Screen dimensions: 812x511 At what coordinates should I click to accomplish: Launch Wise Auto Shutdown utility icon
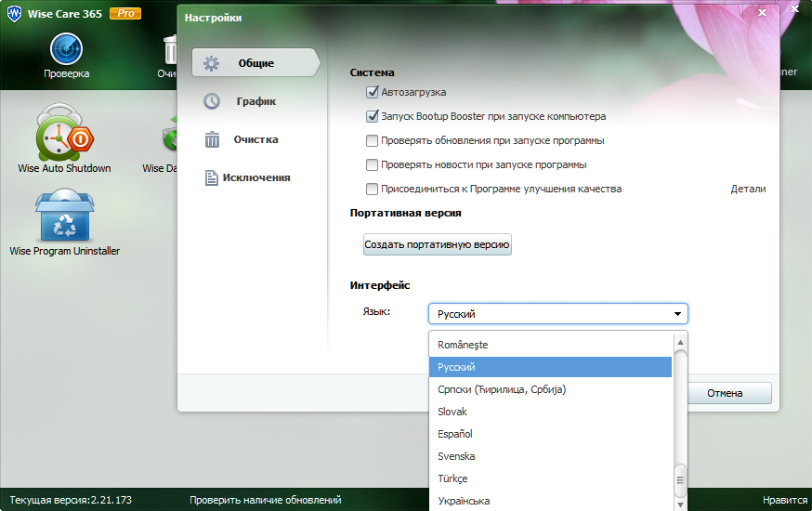click(64, 133)
